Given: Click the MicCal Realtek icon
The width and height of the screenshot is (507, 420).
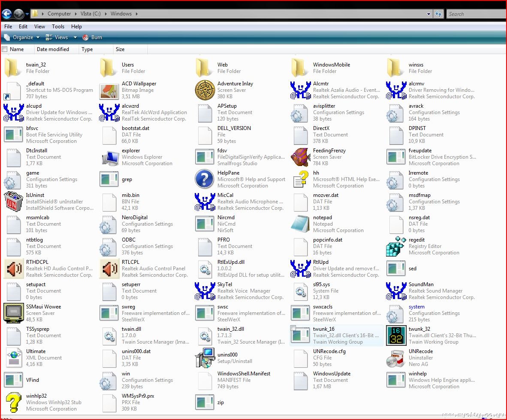Looking at the screenshot, I should (x=205, y=202).
